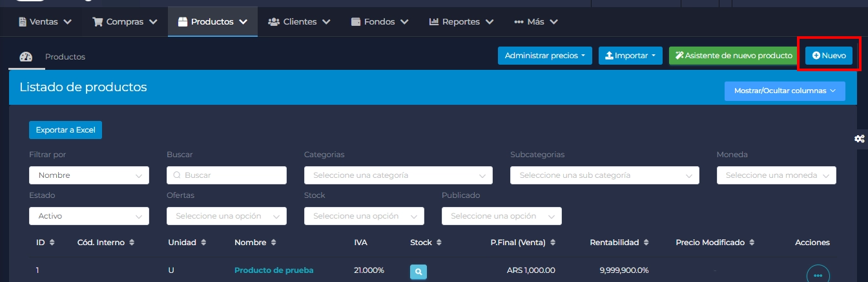Open the Categorías dropdown
The image size is (868, 282).
click(398, 175)
